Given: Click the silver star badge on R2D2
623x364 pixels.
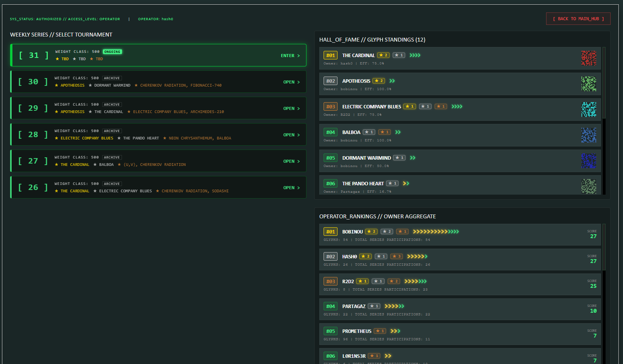Looking at the screenshot, I should point(378,281).
